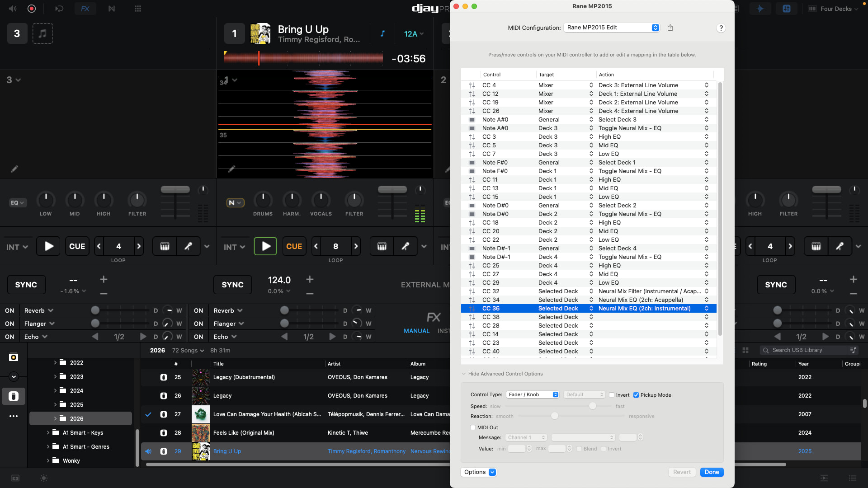
Task: Open the Control Type Fader / Knob dropdown
Action: click(533, 394)
